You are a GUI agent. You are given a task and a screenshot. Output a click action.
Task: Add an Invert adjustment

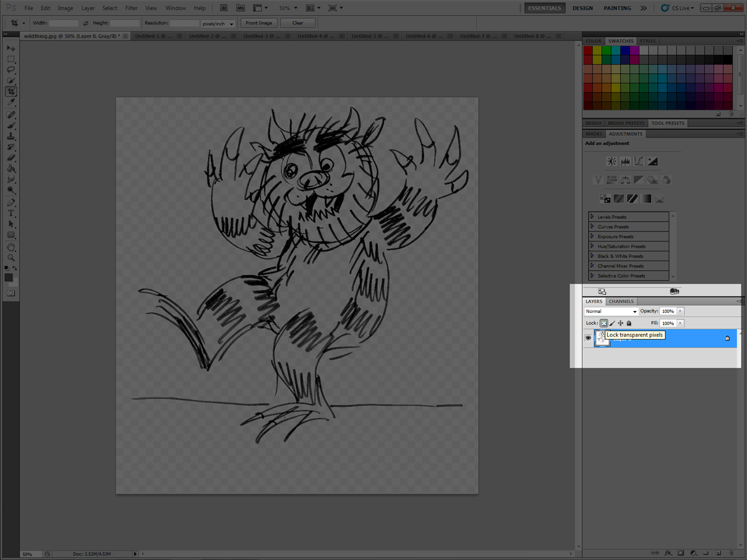pos(605,198)
